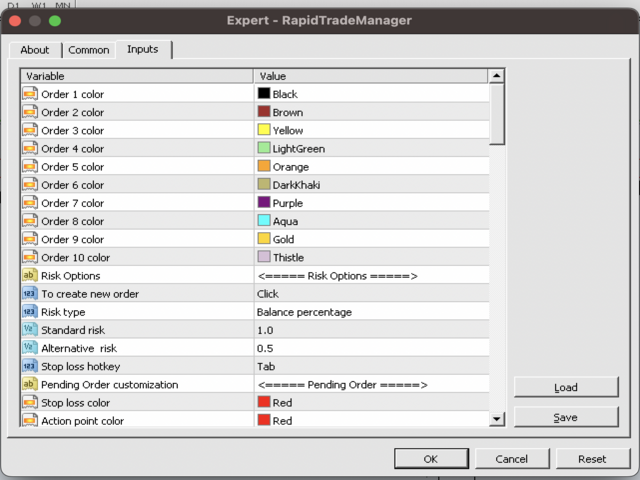Pick the Brown swatch for Order 2
Viewport: 640px width, 480px height.
264,111
